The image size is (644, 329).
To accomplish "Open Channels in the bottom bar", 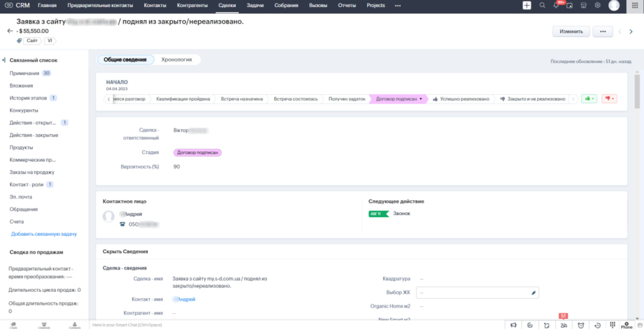I will pyautogui.click(x=43, y=325).
